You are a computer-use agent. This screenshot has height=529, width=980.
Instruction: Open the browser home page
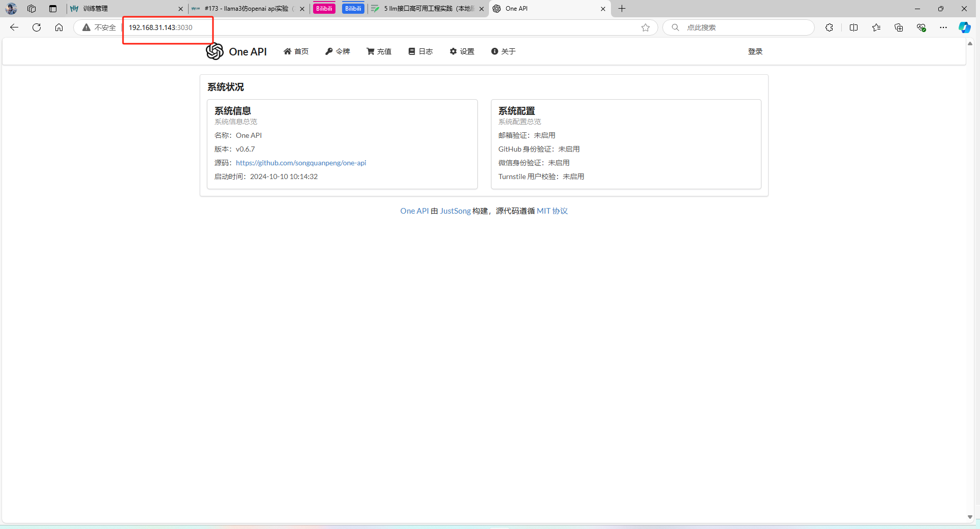coord(59,27)
